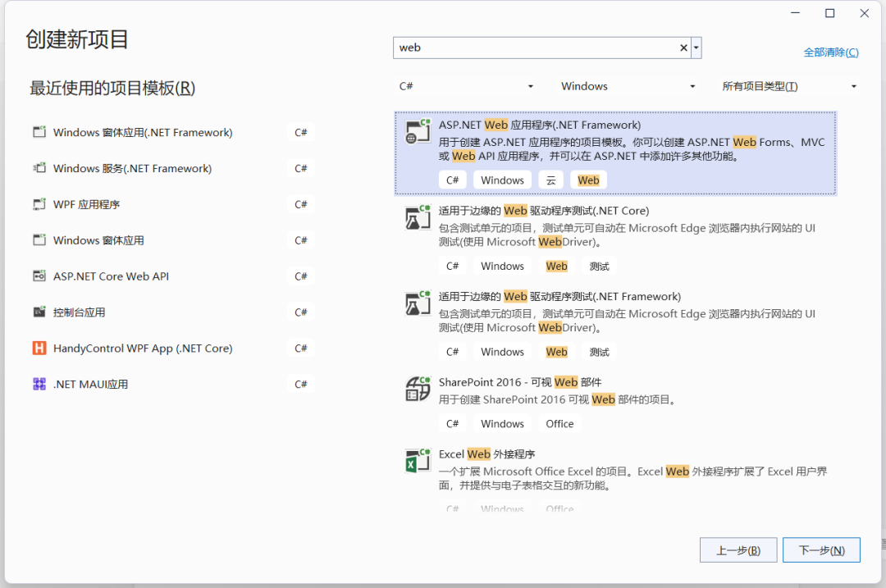Click the ASP.NET Core Web API icon
The image size is (886, 588).
point(39,276)
